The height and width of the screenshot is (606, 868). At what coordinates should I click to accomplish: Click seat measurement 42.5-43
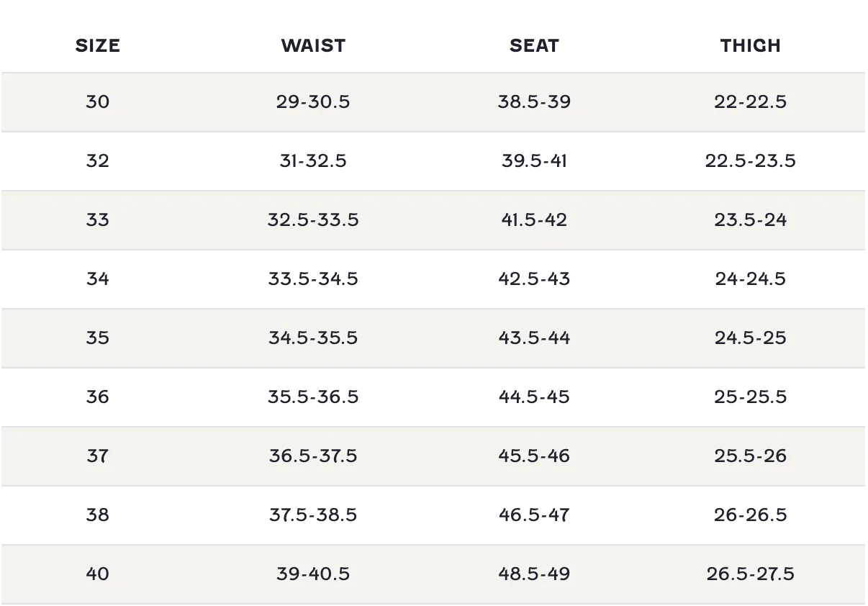534,279
